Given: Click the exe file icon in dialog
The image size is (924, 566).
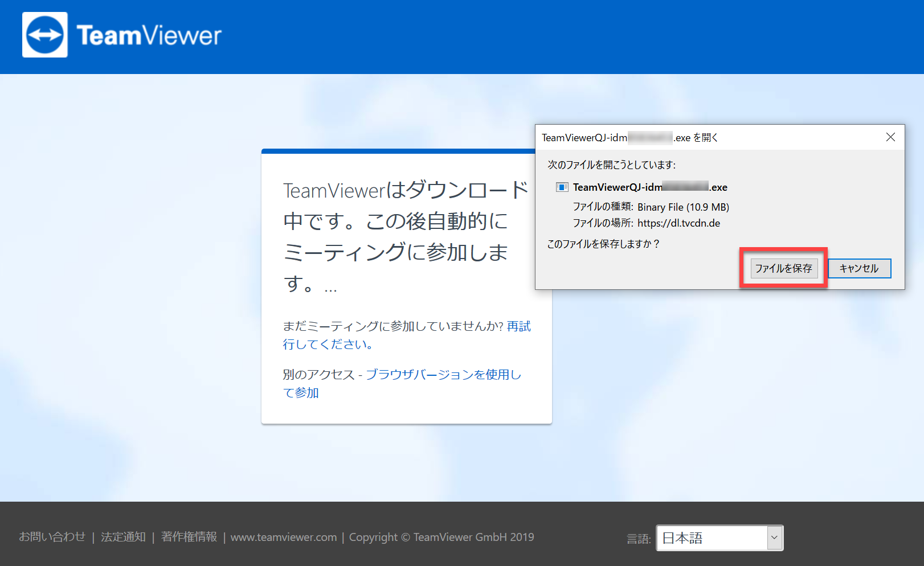Looking at the screenshot, I should click(x=562, y=187).
